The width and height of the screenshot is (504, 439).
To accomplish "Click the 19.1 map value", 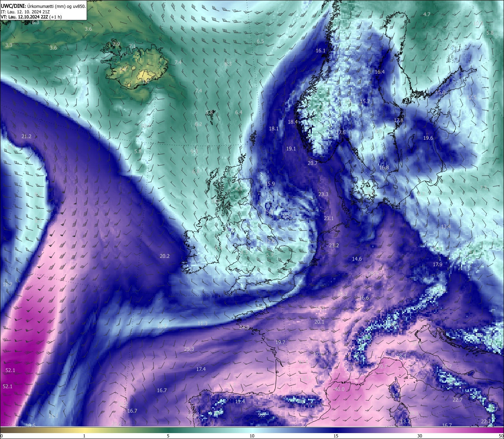I will coord(291,148).
